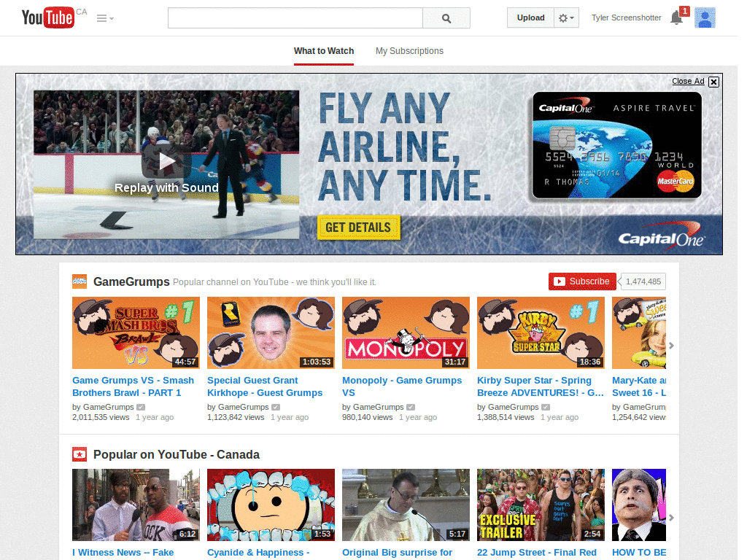
Task: Click 1,123,842 views text
Action: coord(236,417)
